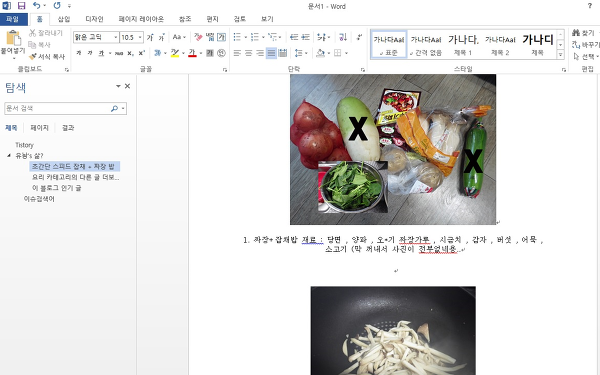Collapse the 유봉's 삶? heading in navigation
The height and width of the screenshot is (375, 600).
9,156
